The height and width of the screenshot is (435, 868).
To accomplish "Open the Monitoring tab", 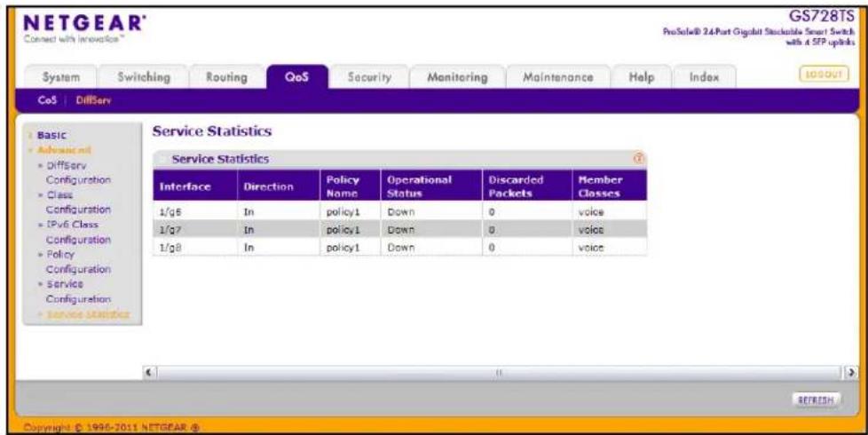I will (457, 77).
